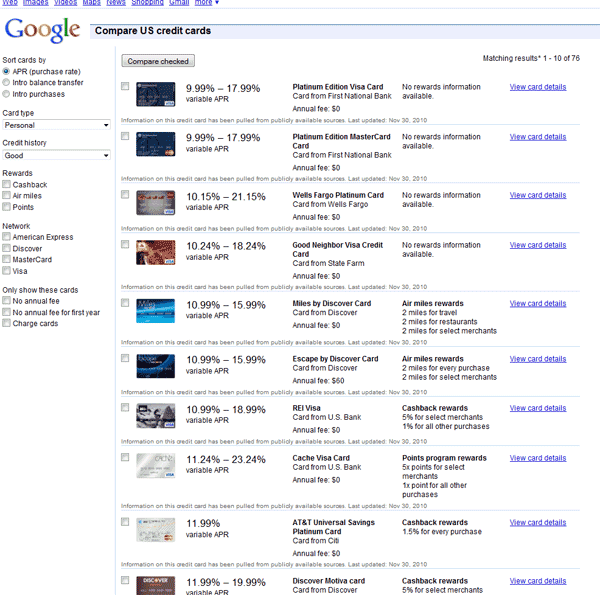
Task: Click 'Compare US credit cards' heading
Action: (153, 31)
